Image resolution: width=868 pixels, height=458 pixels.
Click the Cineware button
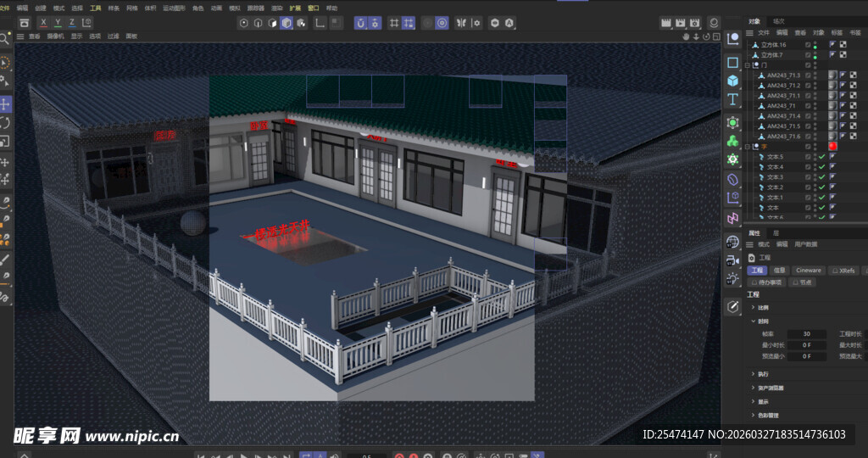808,270
